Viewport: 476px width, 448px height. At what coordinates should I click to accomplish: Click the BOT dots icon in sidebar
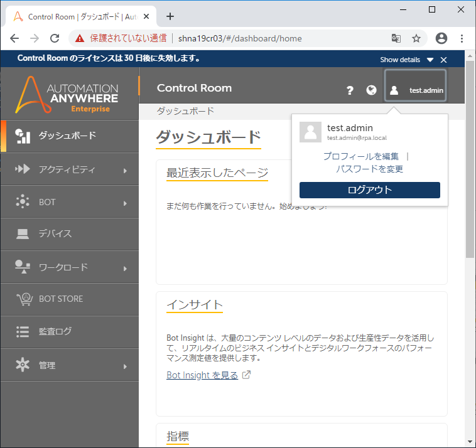(23, 201)
